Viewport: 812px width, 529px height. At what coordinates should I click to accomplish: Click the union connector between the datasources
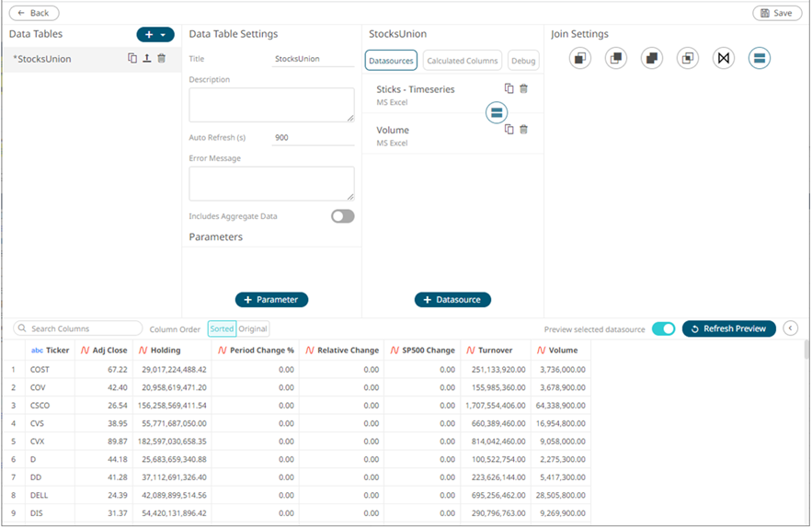(497, 112)
